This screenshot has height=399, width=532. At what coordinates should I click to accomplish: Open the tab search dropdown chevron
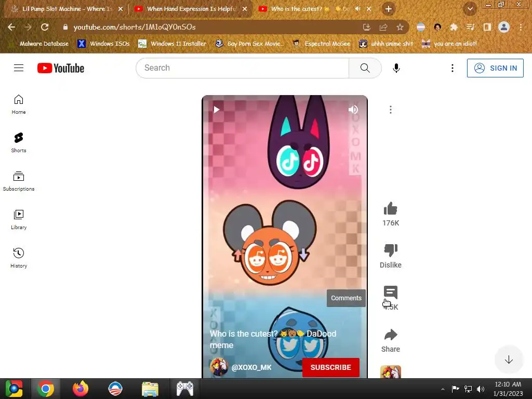[x=470, y=9]
